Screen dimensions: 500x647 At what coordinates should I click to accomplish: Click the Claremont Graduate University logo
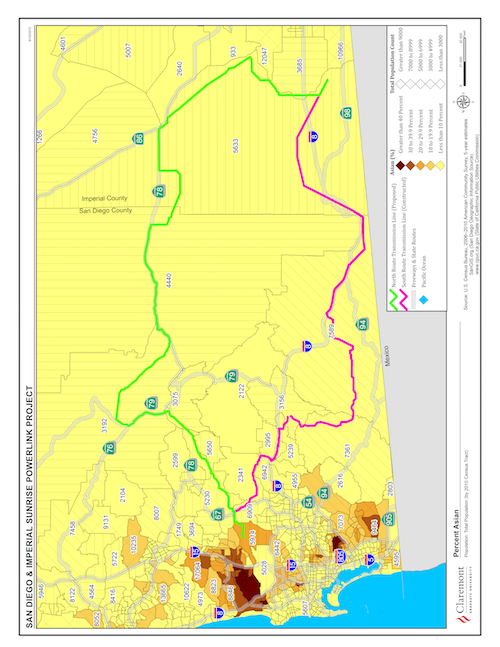(462, 595)
